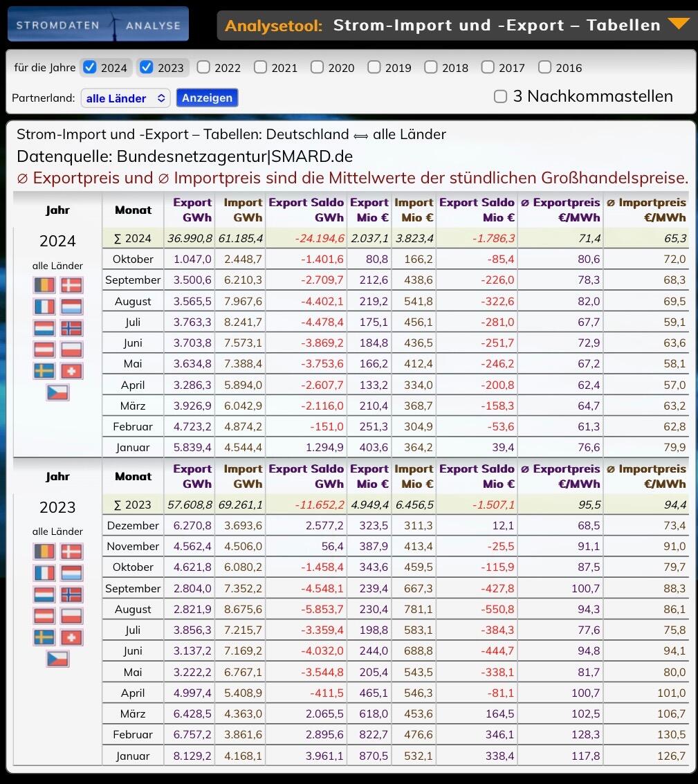Expand the Analysetool menu via orange triangle
This screenshot has width=698, height=784.
pos(679,23)
